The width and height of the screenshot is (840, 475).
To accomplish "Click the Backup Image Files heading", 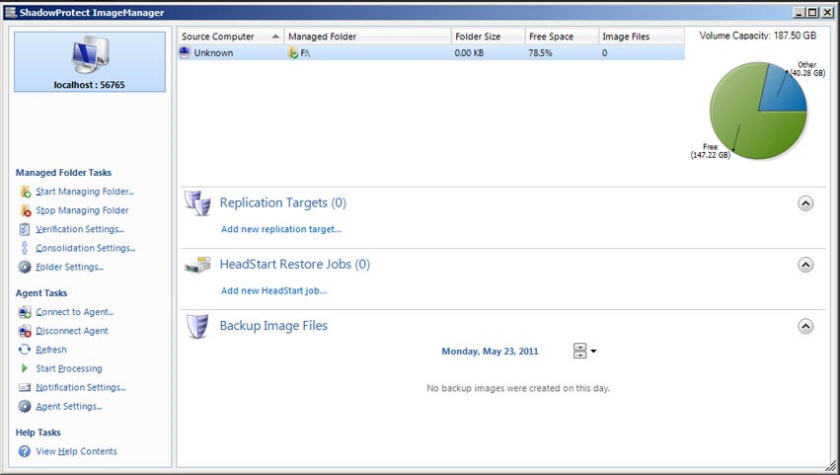I will point(274,326).
